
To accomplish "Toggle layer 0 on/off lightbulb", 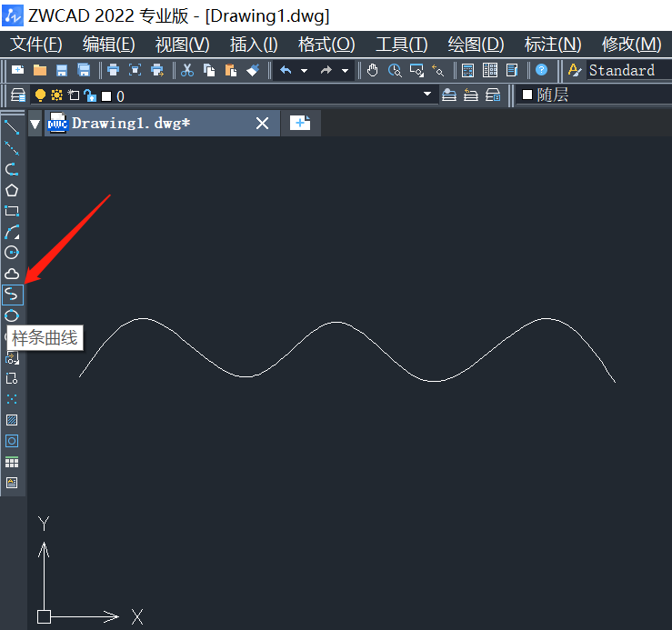I will tap(40, 95).
